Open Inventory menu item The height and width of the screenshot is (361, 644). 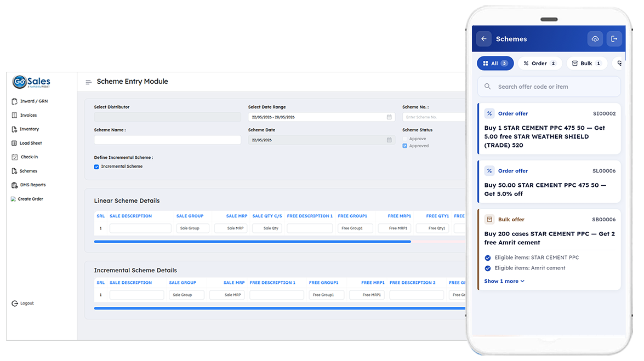(x=29, y=129)
